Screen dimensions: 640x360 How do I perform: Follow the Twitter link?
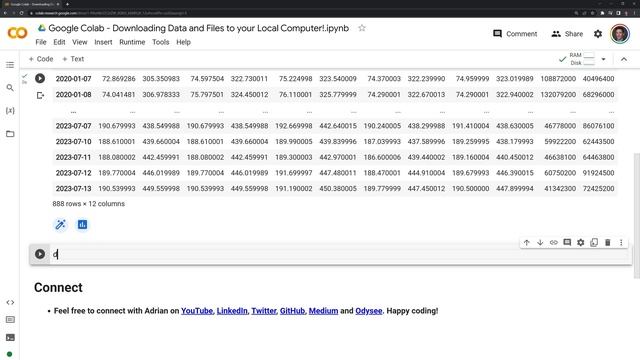[x=264, y=311]
